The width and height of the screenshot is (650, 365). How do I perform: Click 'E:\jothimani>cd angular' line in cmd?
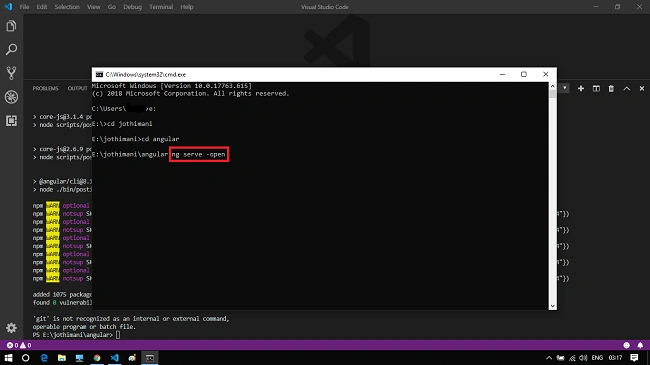(x=136, y=139)
